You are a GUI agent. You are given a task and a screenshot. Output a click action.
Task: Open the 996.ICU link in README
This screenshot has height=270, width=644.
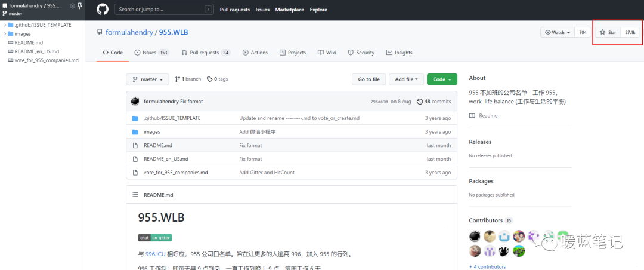tap(155, 254)
